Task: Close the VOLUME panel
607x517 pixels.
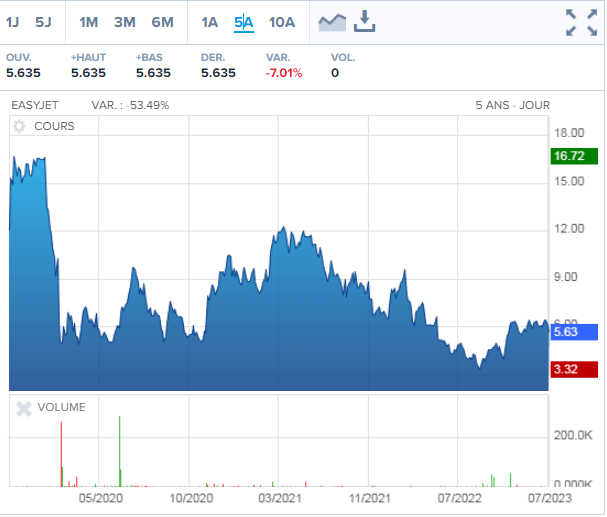Action: (24, 408)
